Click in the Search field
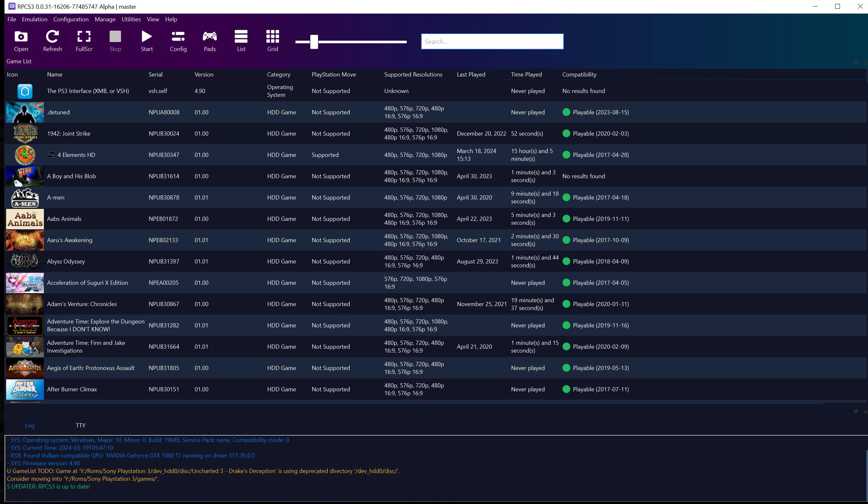This screenshot has width=868, height=504. 492,42
